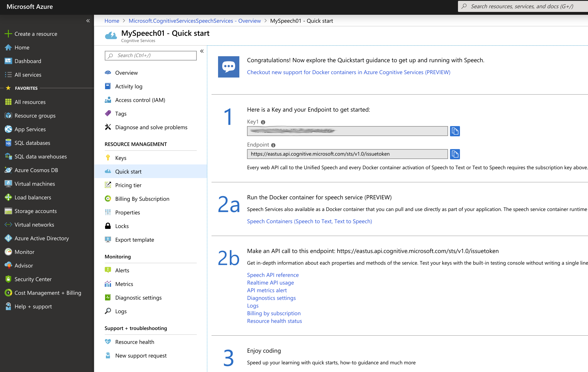Viewport: 588px width, 372px height.
Task: Click the Copy icon for Key1
Action: click(x=455, y=131)
